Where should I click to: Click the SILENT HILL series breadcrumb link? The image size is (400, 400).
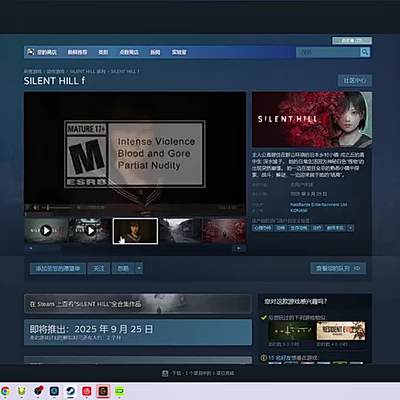[88, 71]
